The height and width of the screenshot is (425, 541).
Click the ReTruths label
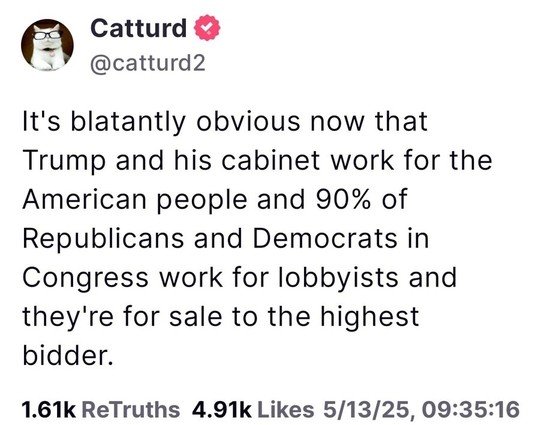(x=131, y=409)
